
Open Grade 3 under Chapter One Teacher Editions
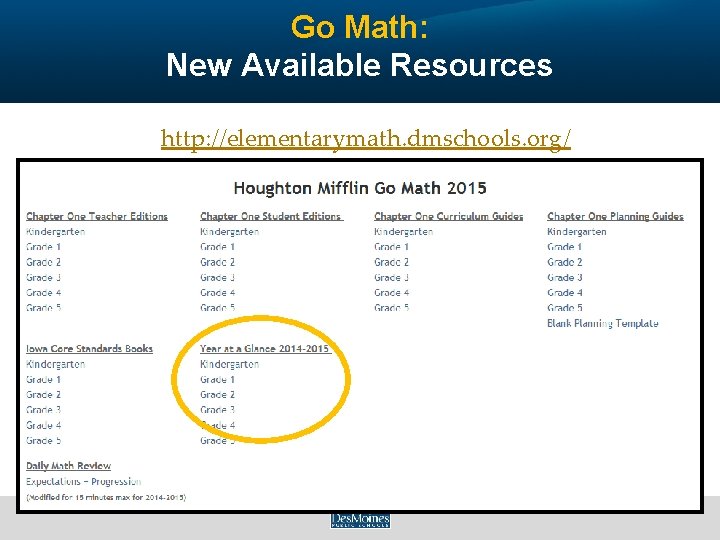pyautogui.click(x=44, y=277)
